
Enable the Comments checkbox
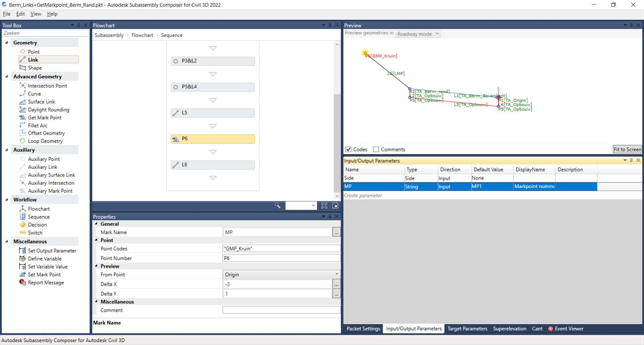(376, 149)
